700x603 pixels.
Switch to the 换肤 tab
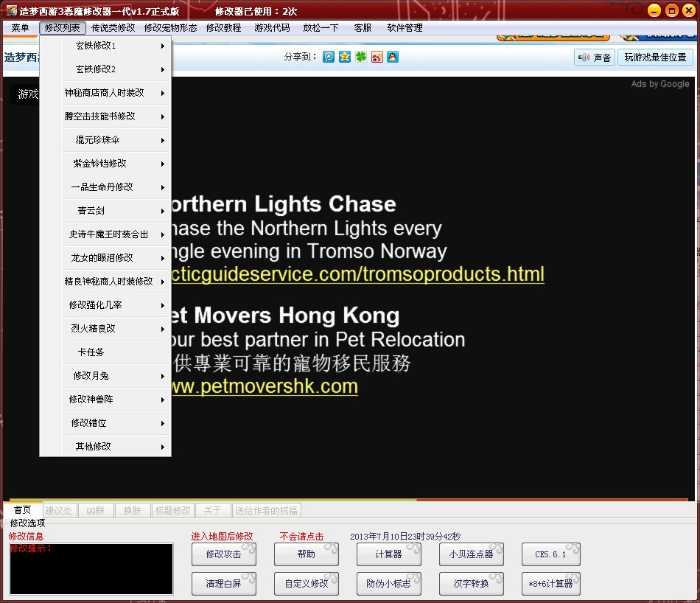132,510
